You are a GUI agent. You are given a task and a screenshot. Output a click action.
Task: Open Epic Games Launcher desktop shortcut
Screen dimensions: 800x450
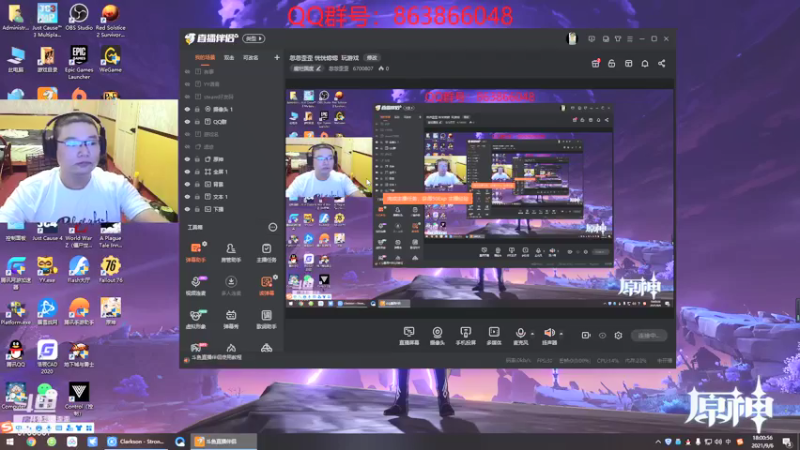pyautogui.click(x=79, y=62)
